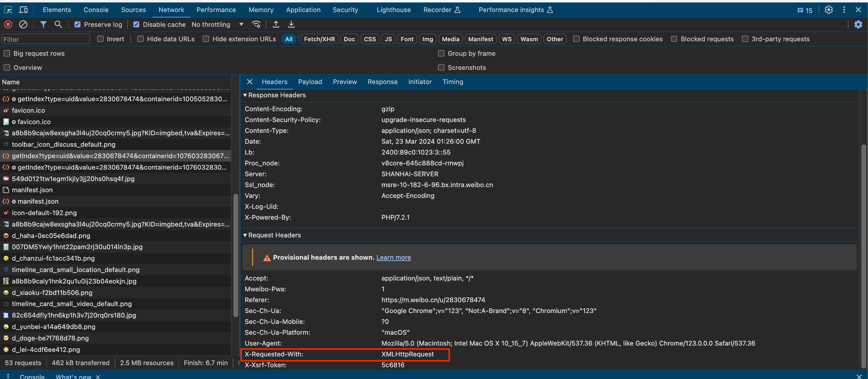This screenshot has width=868, height=379.
Task: Open the Performance insights panel
Action: click(515, 10)
